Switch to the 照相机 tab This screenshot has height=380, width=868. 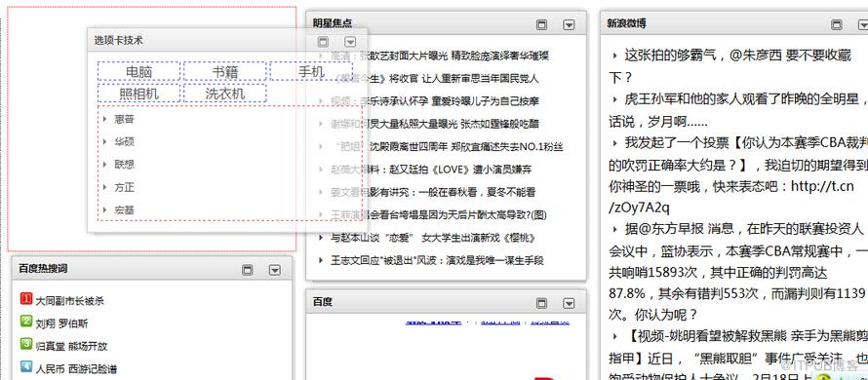pyautogui.click(x=138, y=94)
